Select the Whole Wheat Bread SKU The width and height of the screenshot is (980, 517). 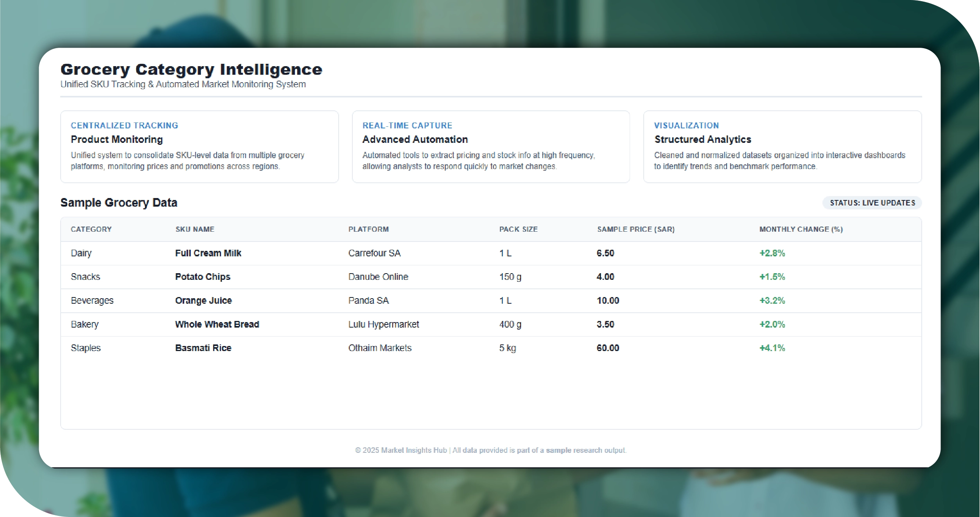[x=217, y=324]
